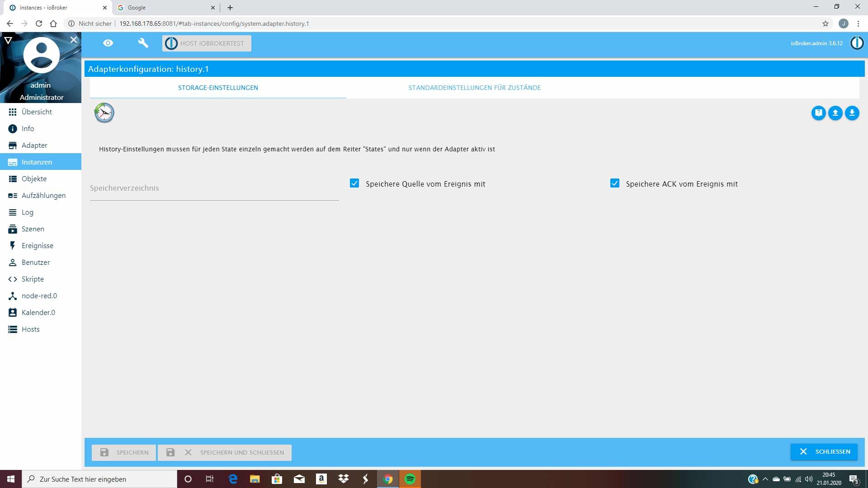Open Spotify from the Windows taskbar

point(410,479)
